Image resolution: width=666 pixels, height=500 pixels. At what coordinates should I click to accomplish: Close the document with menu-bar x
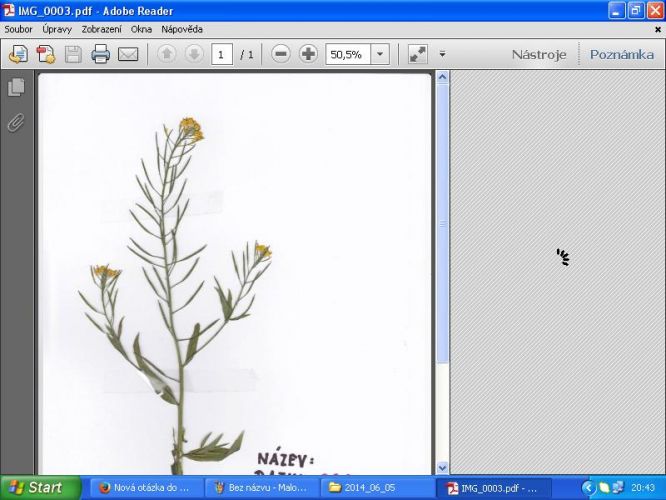click(658, 29)
